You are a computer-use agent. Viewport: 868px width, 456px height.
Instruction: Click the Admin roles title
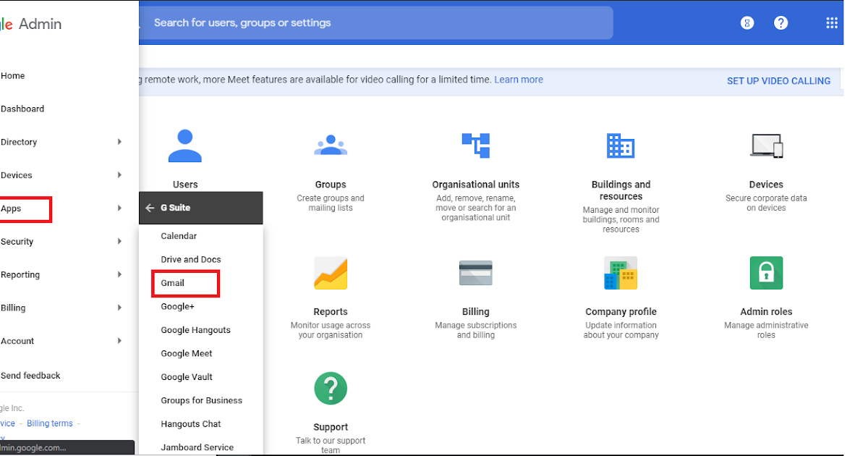pyautogui.click(x=767, y=312)
